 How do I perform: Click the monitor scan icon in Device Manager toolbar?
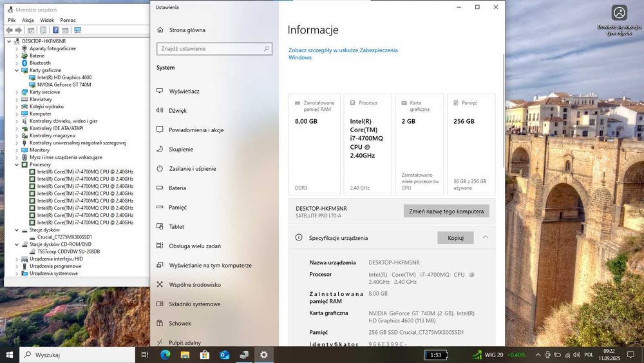[77, 30]
